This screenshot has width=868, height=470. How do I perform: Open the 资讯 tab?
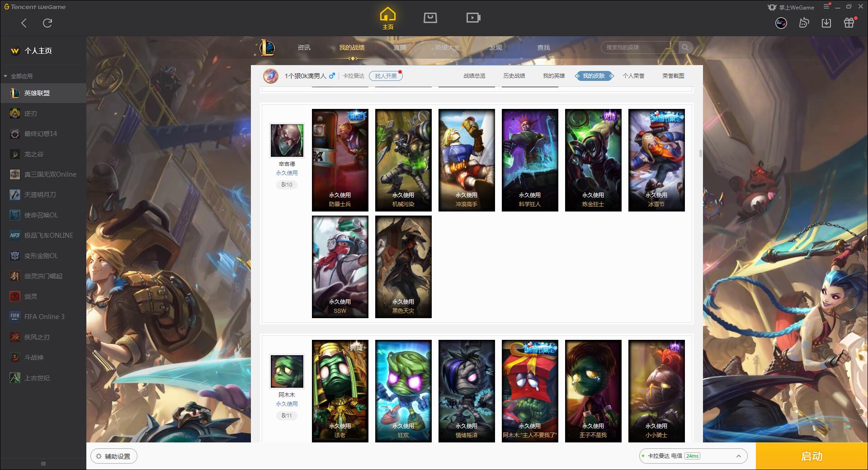(304, 47)
